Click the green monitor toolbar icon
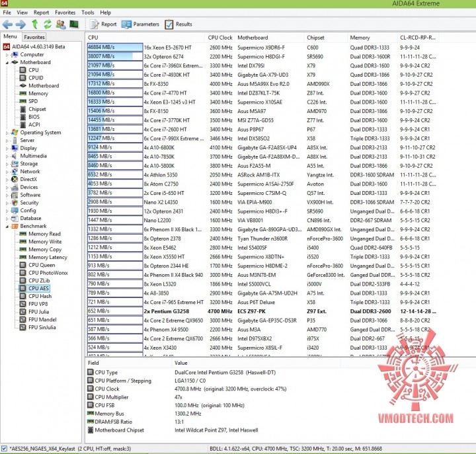This screenshot has height=454, width=476. [74, 24]
